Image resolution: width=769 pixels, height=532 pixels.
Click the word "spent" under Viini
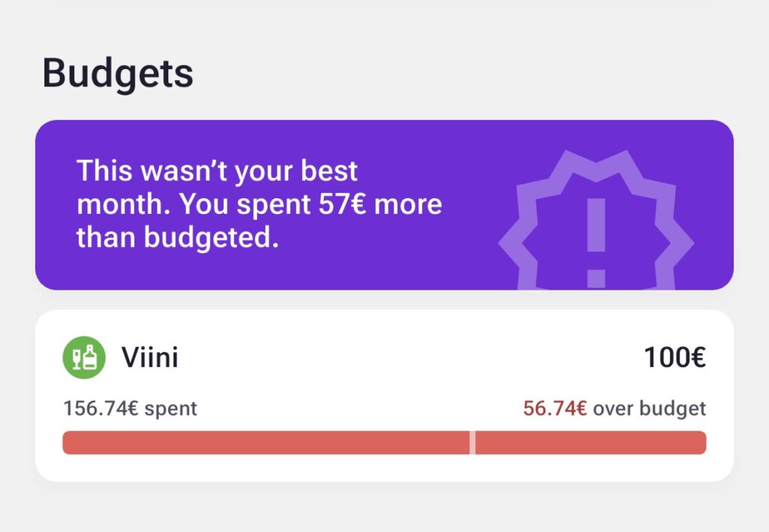click(170, 409)
